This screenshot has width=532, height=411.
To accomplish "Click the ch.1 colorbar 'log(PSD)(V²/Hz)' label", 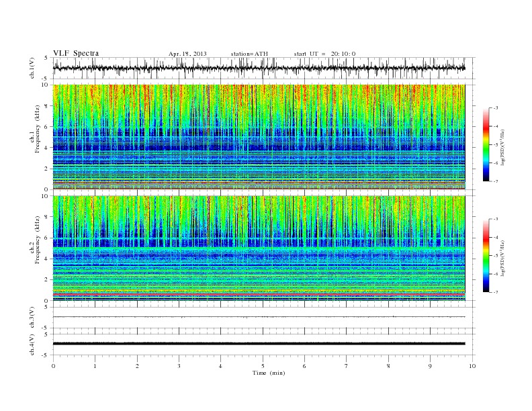I will pos(502,147).
